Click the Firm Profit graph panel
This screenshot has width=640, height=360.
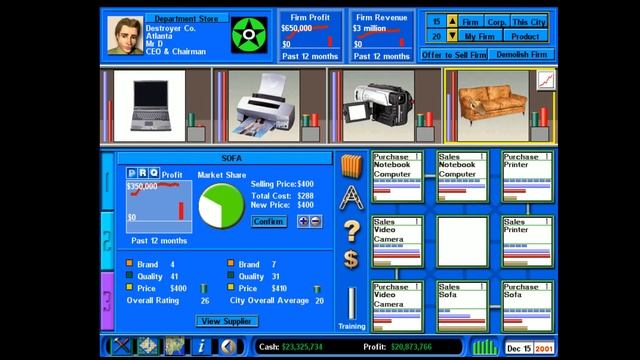click(x=310, y=37)
